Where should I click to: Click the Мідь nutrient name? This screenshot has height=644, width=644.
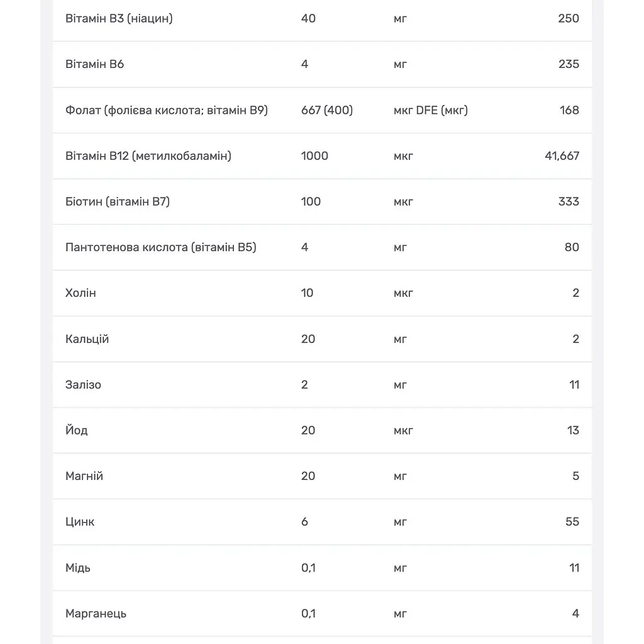tap(77, 568)
